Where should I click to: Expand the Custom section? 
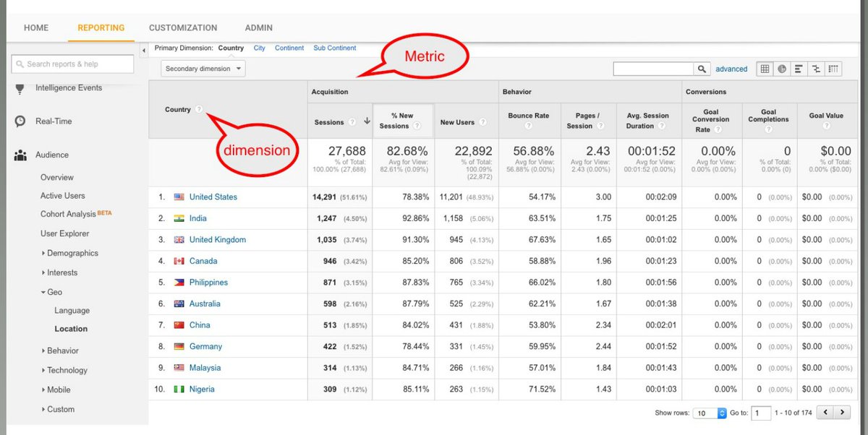pos(59,409)
